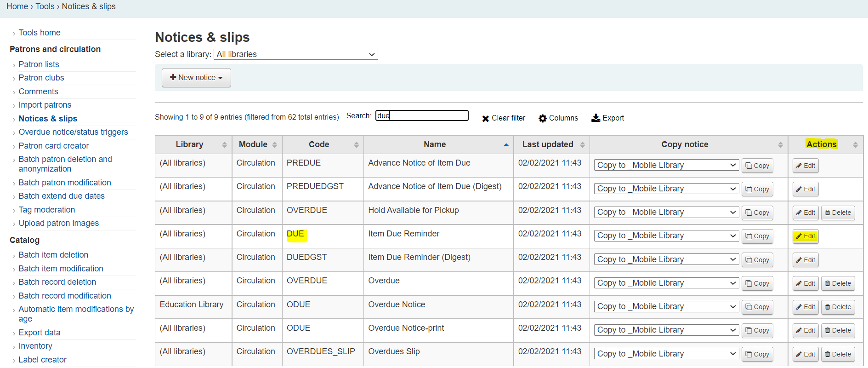Open Comments in sidebar

click(38, 92)
